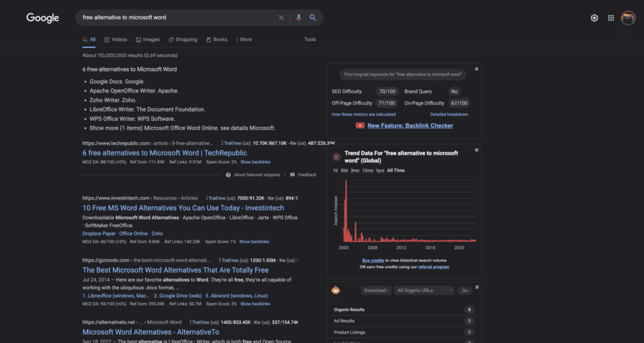This screenshot has width=644, height=343.
Task: Click the tall 2004 spike in trend chart
Action: pos(346,210)
